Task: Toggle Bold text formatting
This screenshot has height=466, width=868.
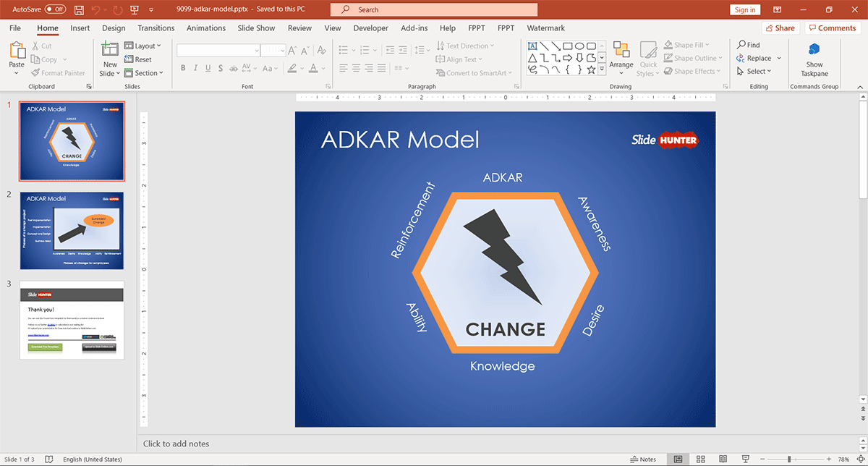Action: (x=184, y=69)
